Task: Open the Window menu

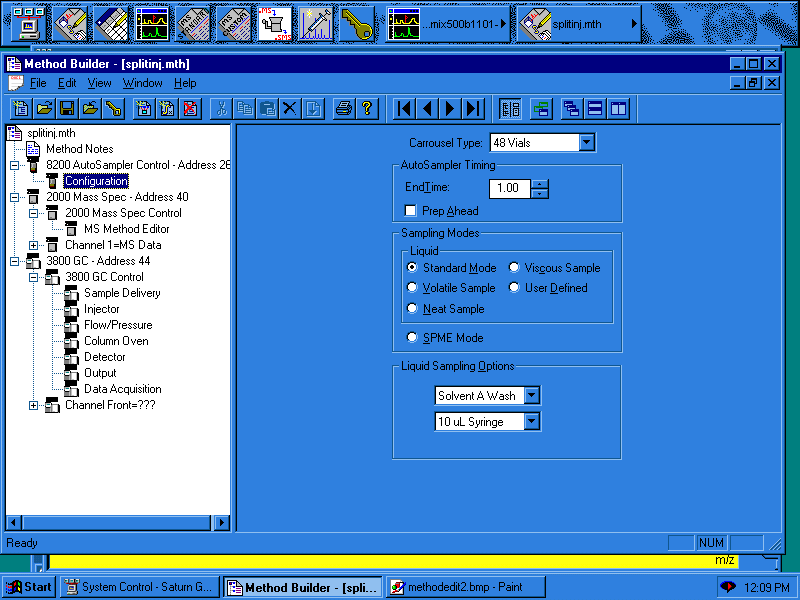Action: pos(142,83)
